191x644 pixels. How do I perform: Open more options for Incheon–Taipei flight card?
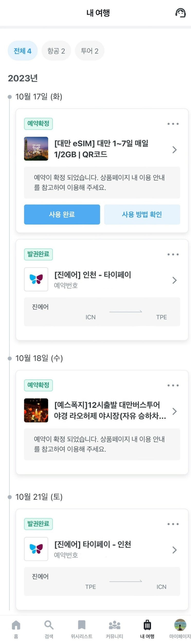pos(173,254)
